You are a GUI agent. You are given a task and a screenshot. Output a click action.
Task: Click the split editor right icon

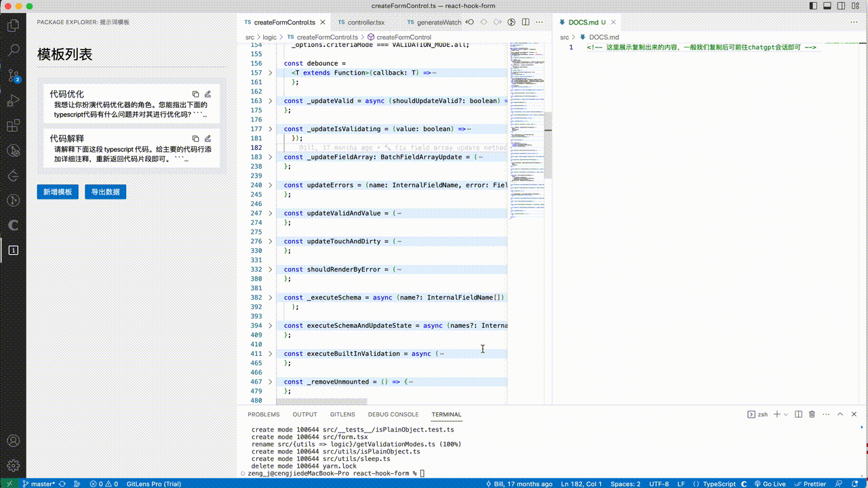526,22
